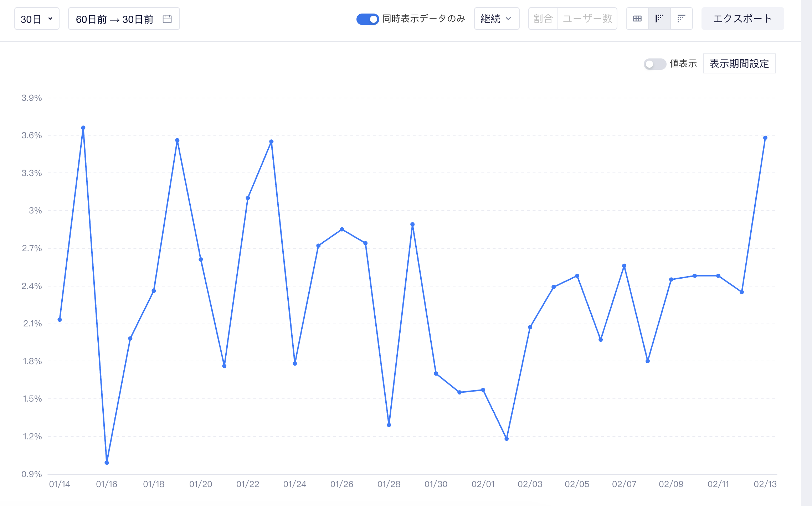812x506 pixels.
Task: Open the 30日 period dropdown
Action: 37,19
